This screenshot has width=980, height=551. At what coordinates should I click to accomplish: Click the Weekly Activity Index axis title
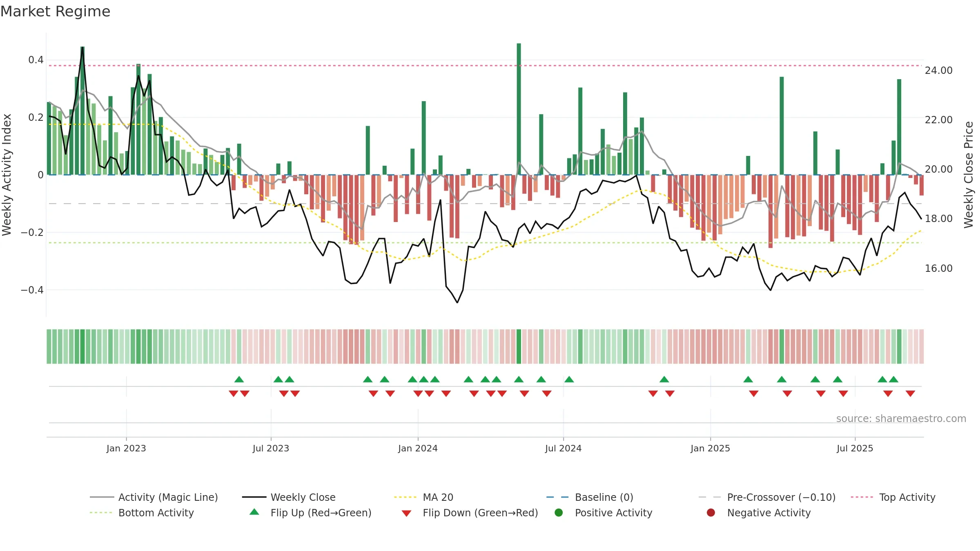(x=7, y=175)
